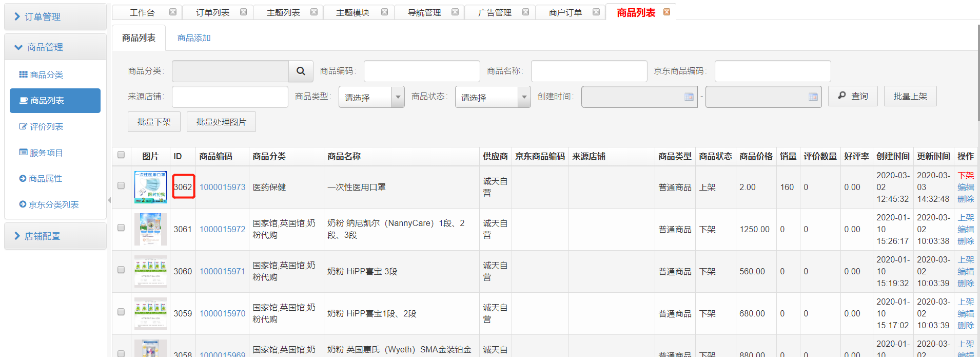Image resolution: width=980 pixels, height=357 pixels.
Task: Click 上架 for product 3059
Action: click(x=966, y=302)
